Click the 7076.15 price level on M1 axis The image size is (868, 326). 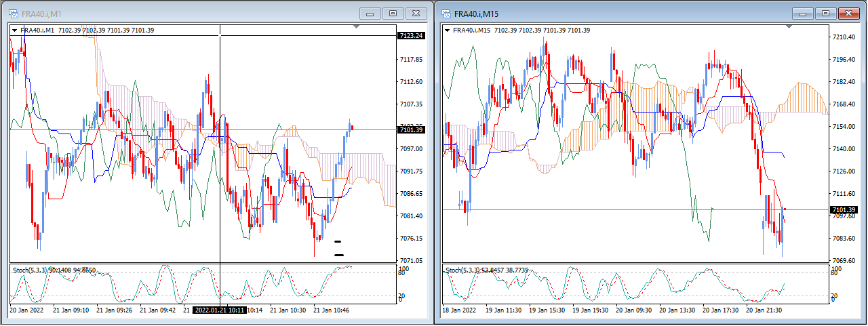[x=412, y=239]
